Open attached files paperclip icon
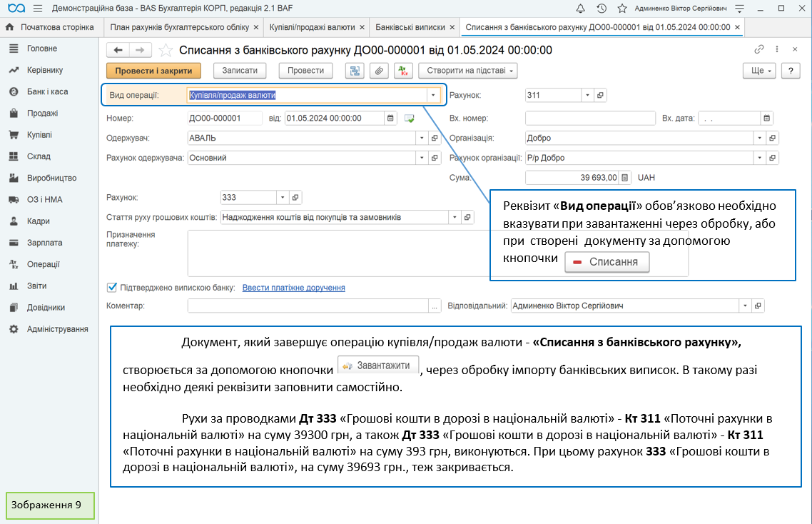This screenshot has width=812, height=524. 379,71
